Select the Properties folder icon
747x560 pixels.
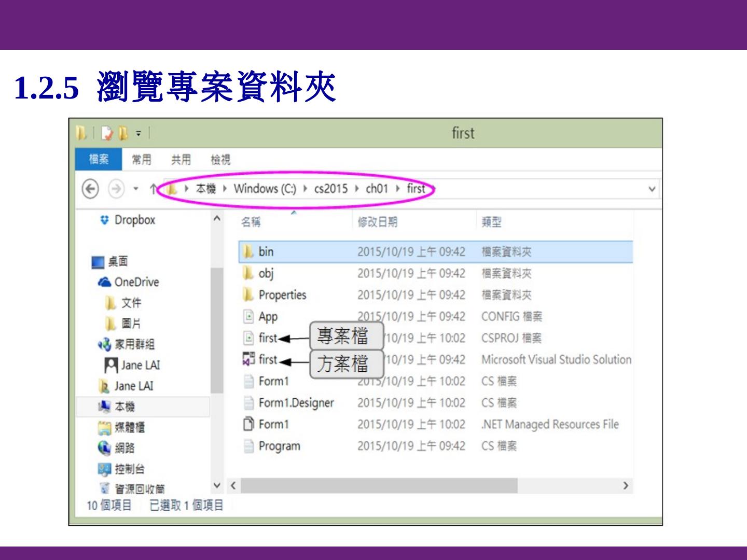(x=248, y=295)
